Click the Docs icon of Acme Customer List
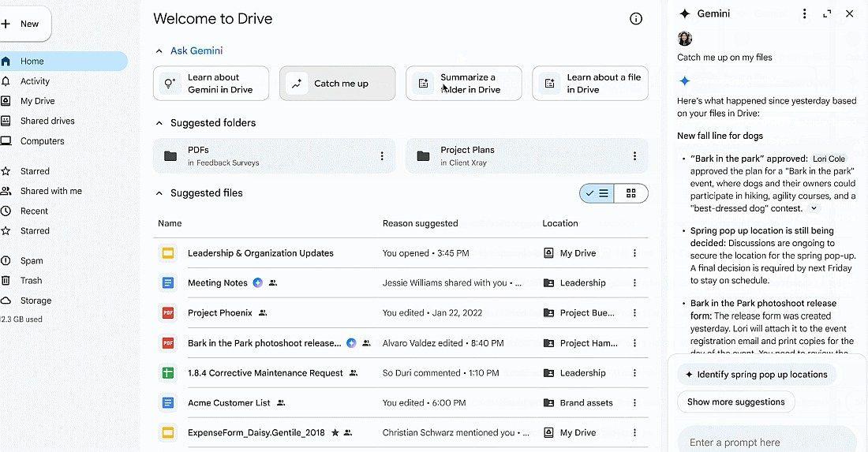This screenshot has height=452, width=868. point(168,403)
